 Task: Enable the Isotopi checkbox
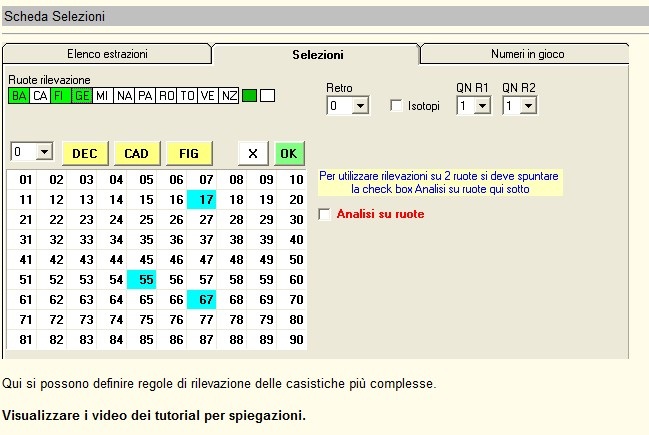(x=397, y=106)
